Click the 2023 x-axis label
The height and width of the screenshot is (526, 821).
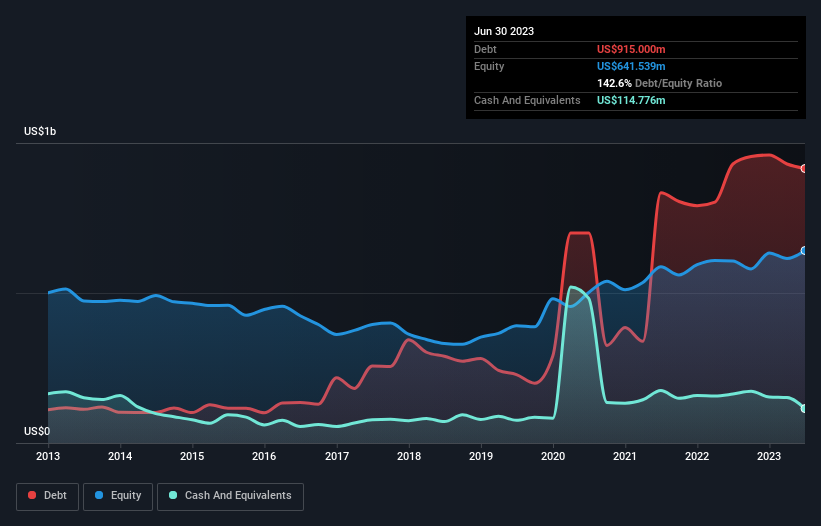click(x=769, y=456)
